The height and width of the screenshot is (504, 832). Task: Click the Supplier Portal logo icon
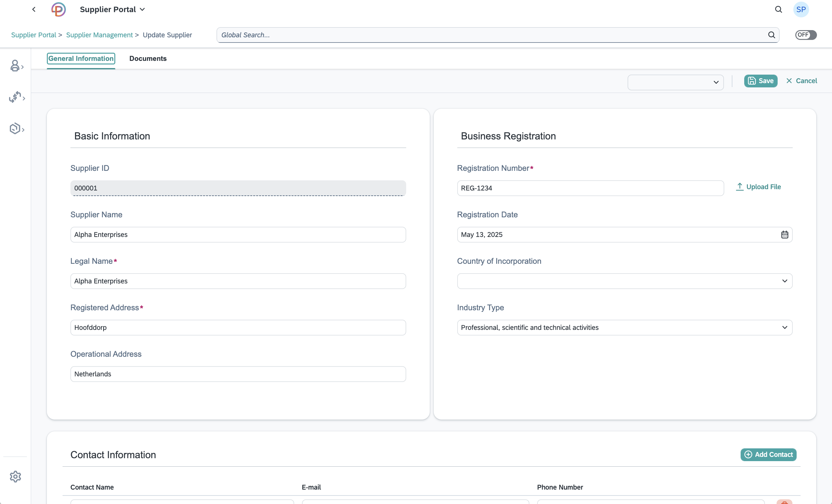pos(58,9)
